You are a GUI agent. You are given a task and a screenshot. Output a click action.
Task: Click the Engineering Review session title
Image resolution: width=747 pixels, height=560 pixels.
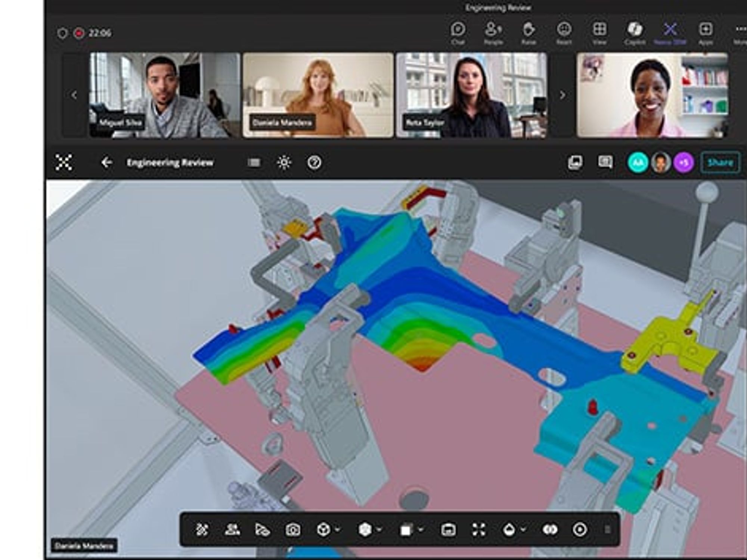[x=170, y=162]
